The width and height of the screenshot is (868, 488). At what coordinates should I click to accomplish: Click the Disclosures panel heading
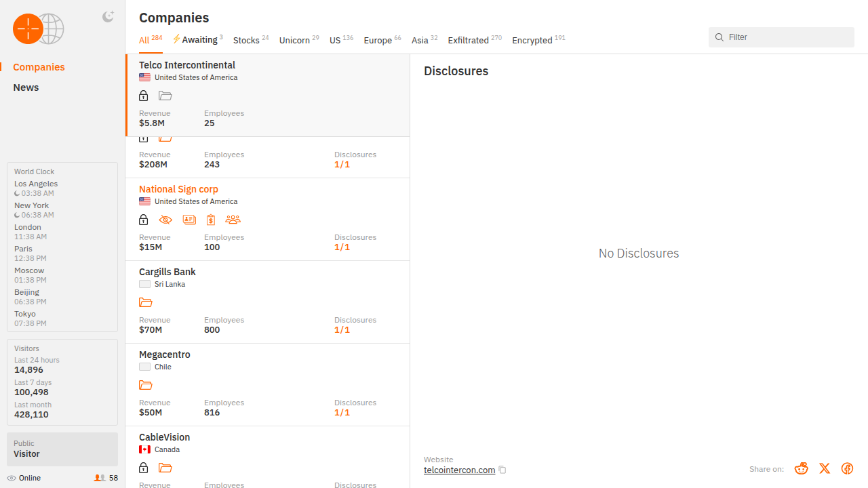pos(456,71)
